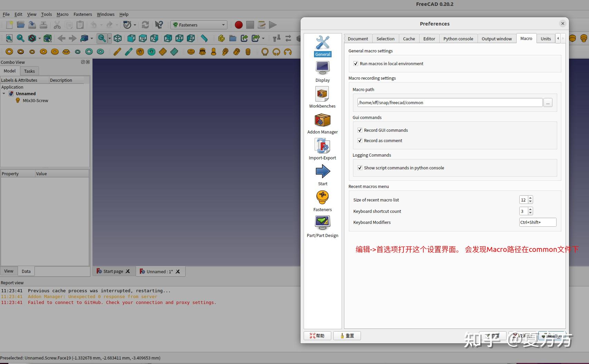The height and width of the screenshot is (364, 589).
Task: Close the Unnamed : 1* document tab
Action: pos(178,272)
